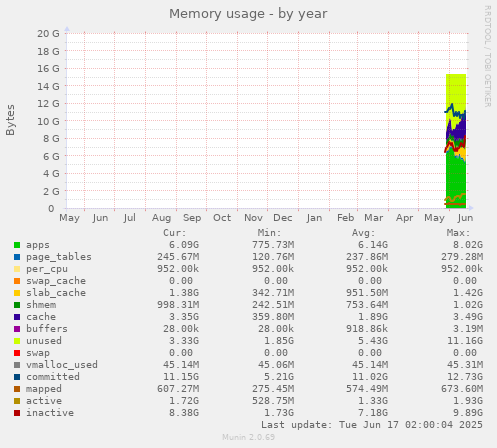Click the 'mapped' legend label
Viewport: 497px width, 448px height.
point(44,389)
